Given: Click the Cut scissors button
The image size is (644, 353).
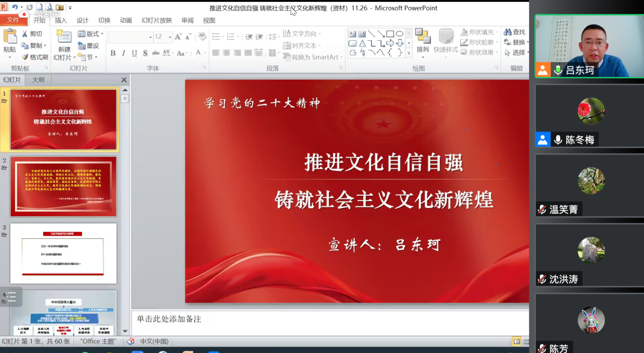Looking at the screenshot, I should coord(32,34).
